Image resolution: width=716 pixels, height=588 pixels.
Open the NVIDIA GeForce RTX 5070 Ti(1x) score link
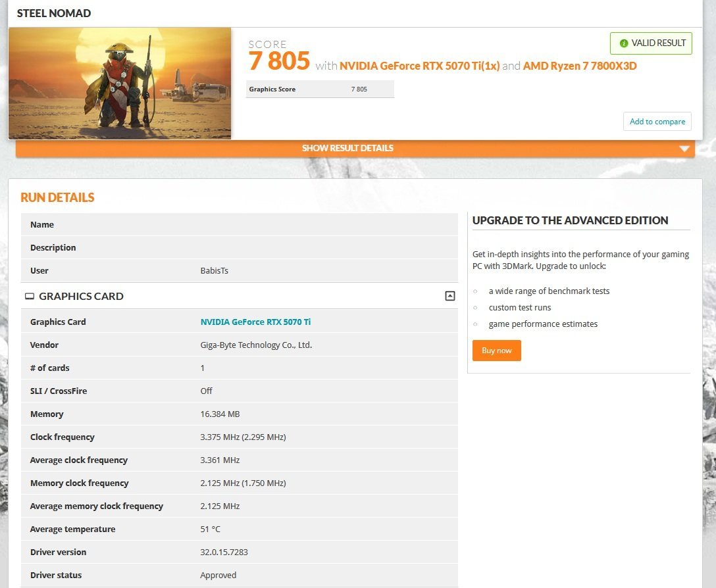(x=420, y=66)
